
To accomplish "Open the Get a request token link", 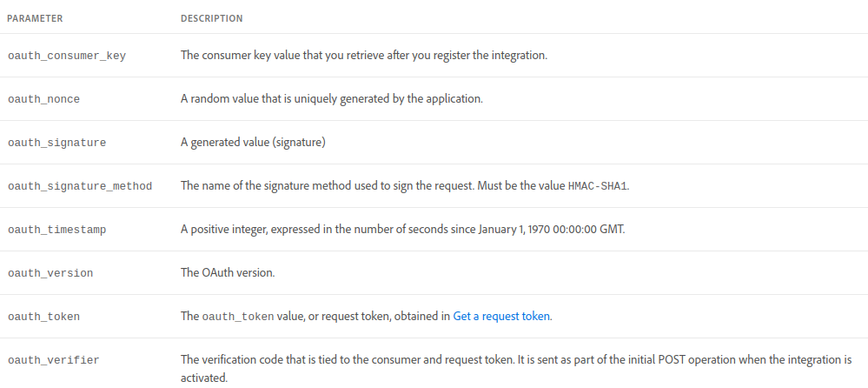I will (501, 317).
